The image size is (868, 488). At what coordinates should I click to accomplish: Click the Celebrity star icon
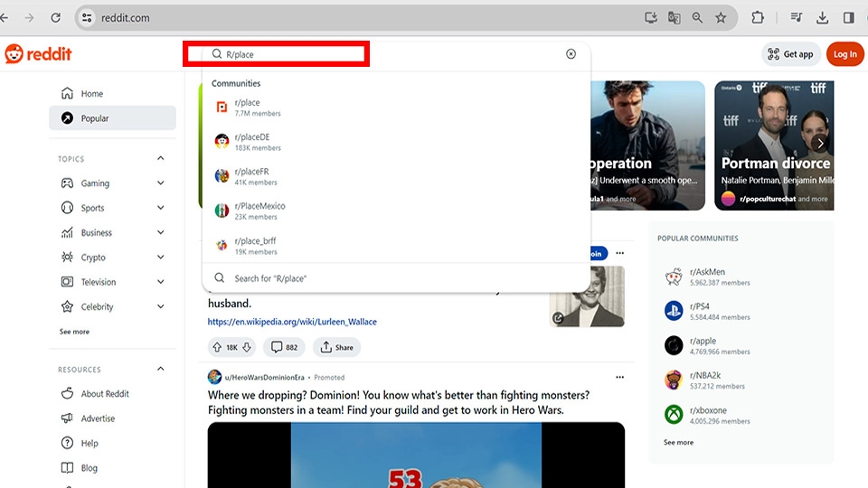[67, 306]
